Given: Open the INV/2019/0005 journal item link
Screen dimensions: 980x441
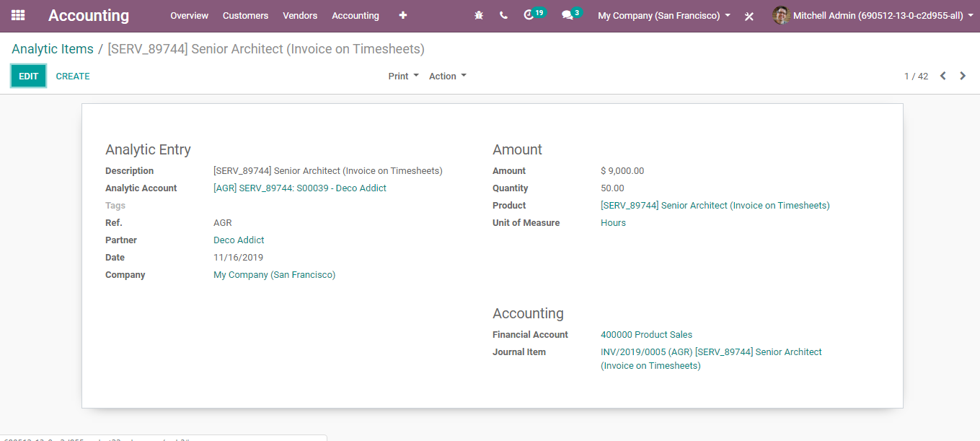Looking at the screenshot, I should click(711, 359).
